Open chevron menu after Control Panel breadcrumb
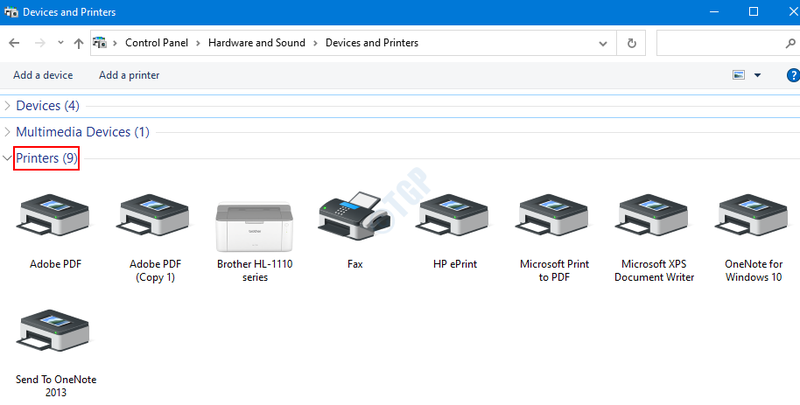This screenshot has height=405, width=800. pyautogui.click(x=198, y=43)
